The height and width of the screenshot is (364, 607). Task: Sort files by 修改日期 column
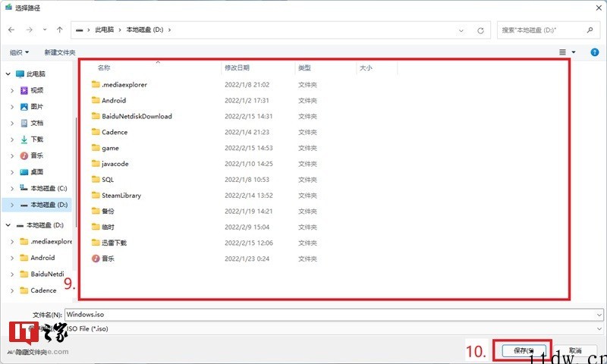click(237, 68)
